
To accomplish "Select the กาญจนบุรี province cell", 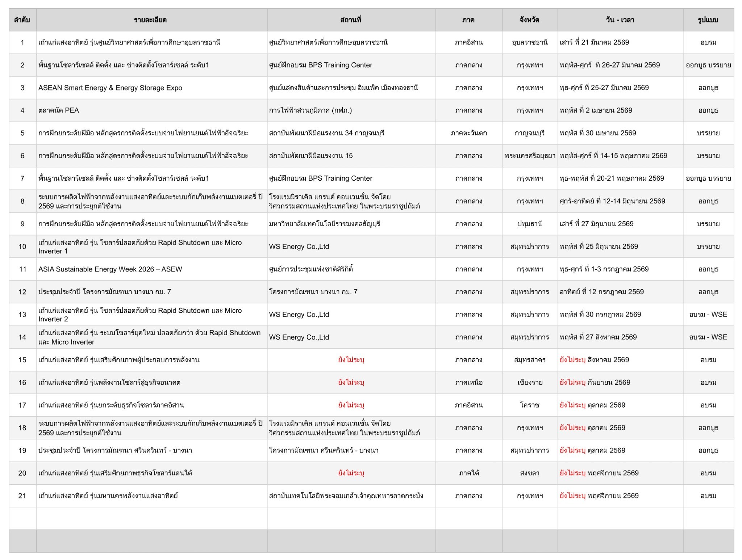I will pos(530,133).
